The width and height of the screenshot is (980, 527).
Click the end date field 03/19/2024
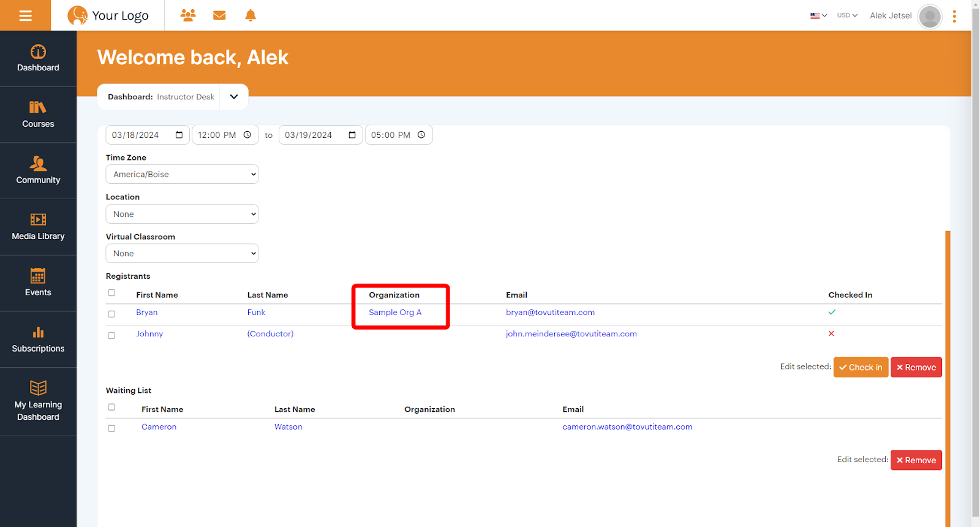pos(320,135)
